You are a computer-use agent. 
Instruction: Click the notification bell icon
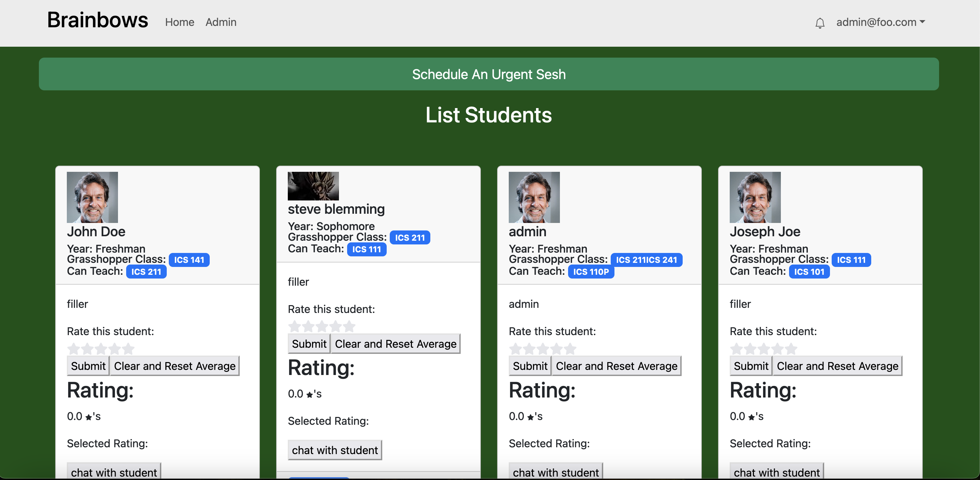pyautogui.click(x=820, y=23)
